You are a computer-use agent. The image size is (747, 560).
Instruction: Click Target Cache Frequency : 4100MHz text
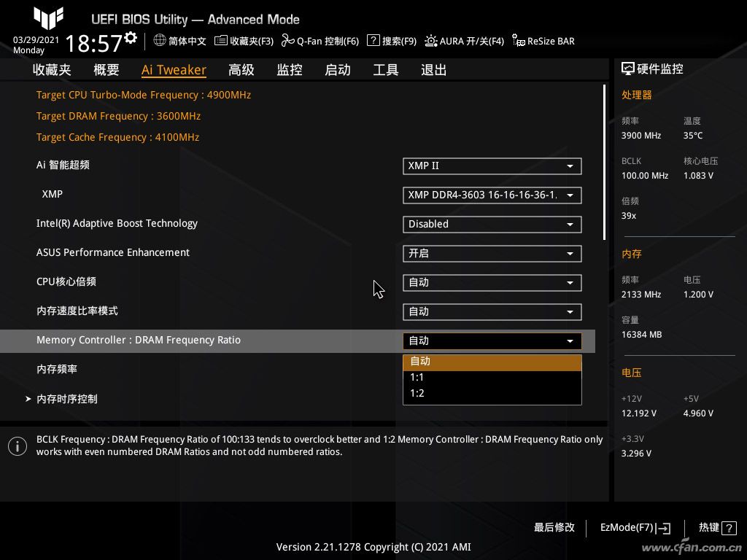(117, 137)
